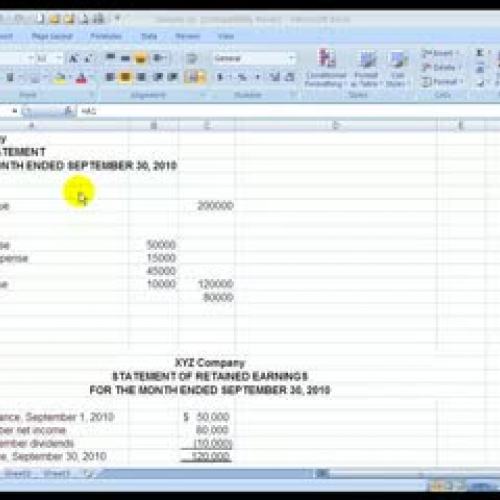Open Cell Styles gallery
Viewport: 500px width, 500px height.
[x=397, y=68]
